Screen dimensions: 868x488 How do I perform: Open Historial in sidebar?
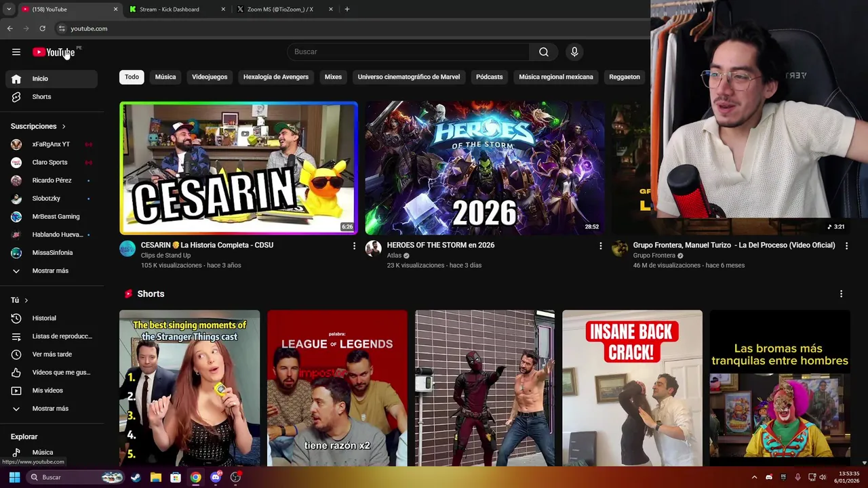pos(52,318)
